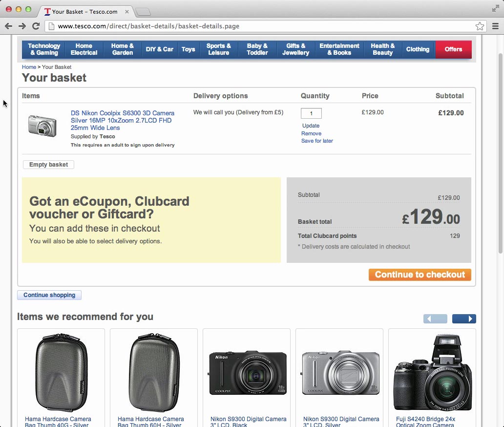504x427 pixels.
Task: Reload the page with refresh icon
Action: coord(36,26)
